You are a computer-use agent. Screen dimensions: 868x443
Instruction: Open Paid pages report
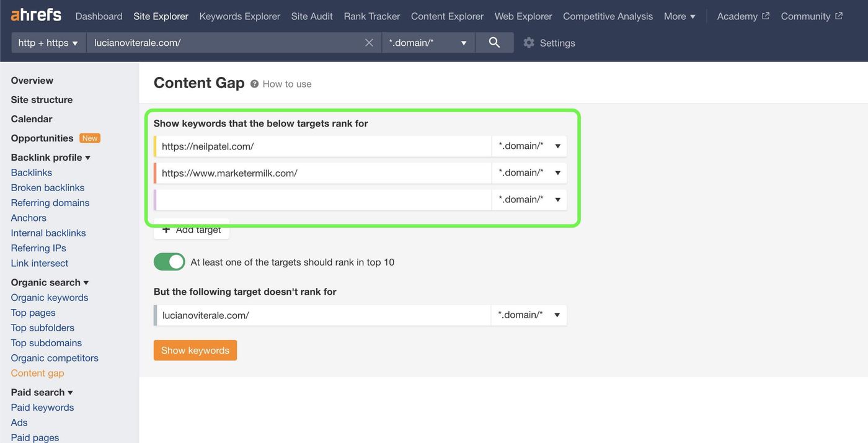35,437
